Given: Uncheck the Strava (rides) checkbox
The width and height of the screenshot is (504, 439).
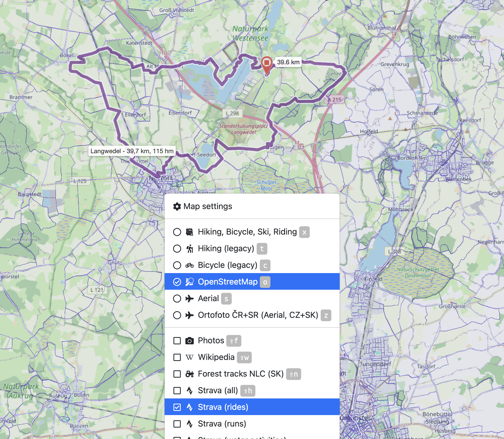Looking at the screenshot, I should (177, 407).
